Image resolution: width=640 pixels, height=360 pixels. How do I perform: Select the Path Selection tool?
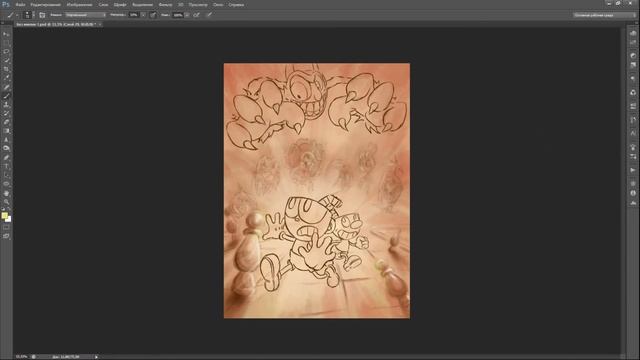point(6,175)
